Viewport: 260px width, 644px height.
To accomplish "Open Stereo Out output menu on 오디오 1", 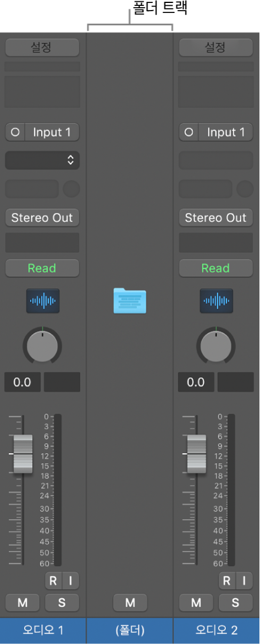I will pyautogui.click(x=42, y=217).
